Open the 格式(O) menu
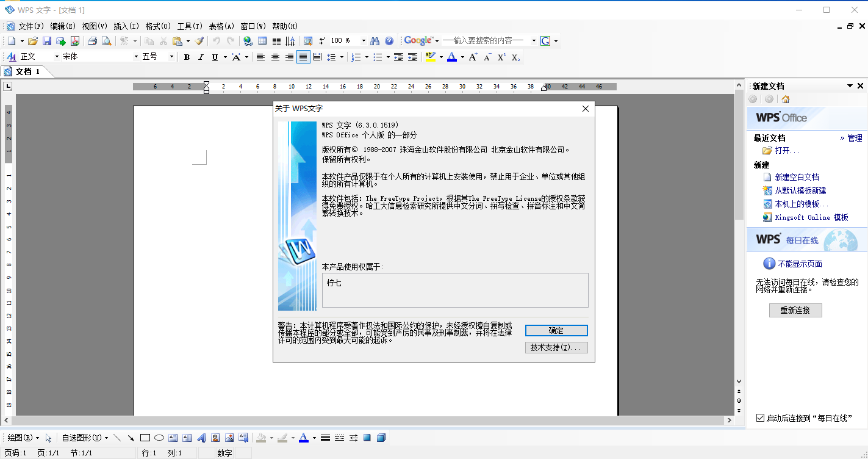868x459 pixels. (158, 26)
